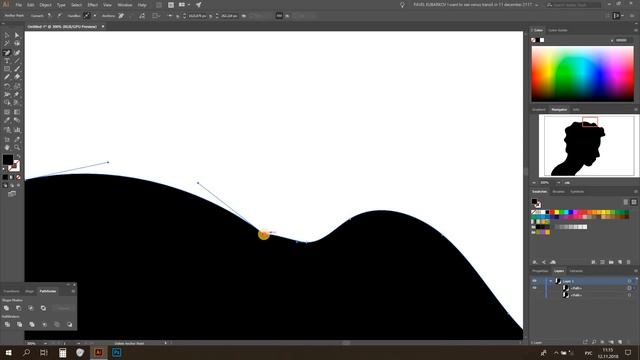640x360 pixels.
Task: Collapse Layer 1 disclosure arrow
Action: pyautogui.click(x=551, y=281)
